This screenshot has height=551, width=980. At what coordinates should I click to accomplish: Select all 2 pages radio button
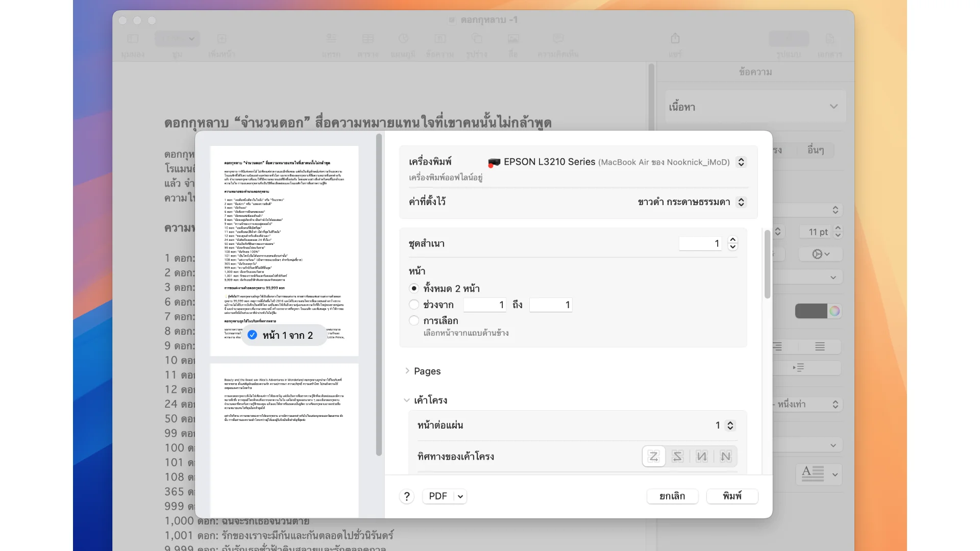[x=414, y=288]
